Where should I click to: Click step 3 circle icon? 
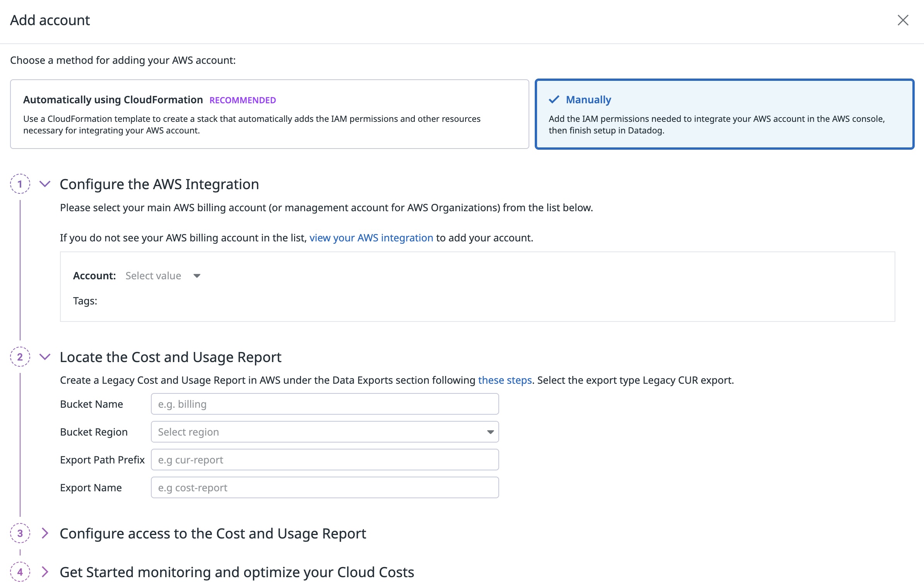click(20, 533)
